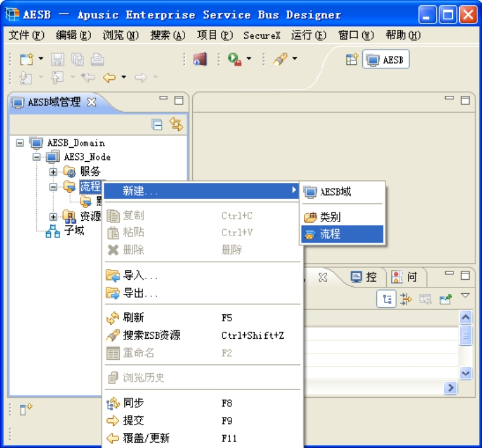Screen dimensions: 482x448
Task: Open the Run icon dropdown arrow
Action: [x=249, y=58]
